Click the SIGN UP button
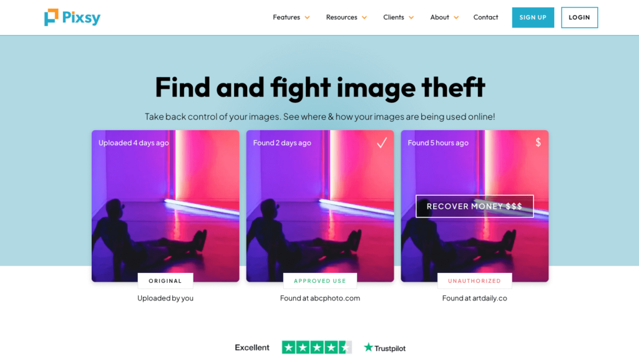 (x=533, y=17)
